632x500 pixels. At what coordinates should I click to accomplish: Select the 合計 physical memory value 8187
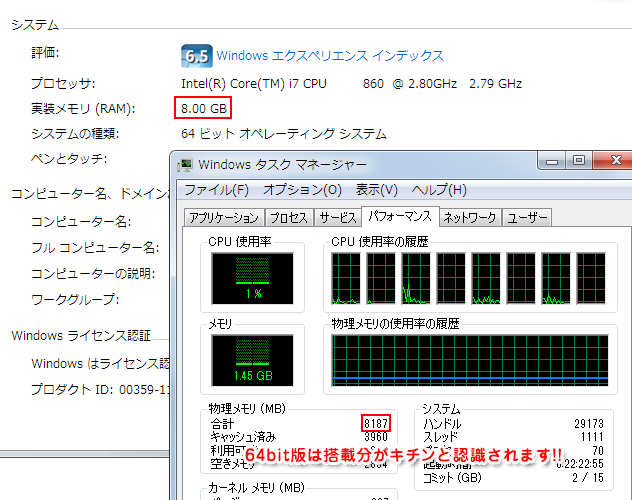376,423
